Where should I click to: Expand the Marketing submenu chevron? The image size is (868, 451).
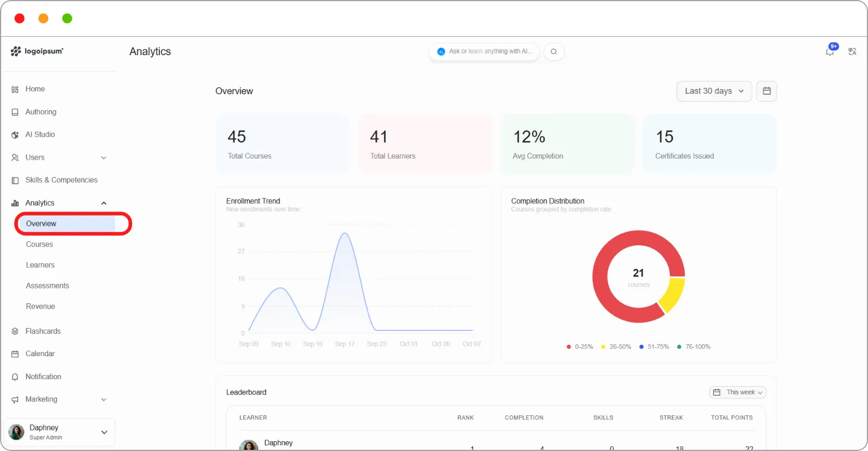(x=104, y=399)
